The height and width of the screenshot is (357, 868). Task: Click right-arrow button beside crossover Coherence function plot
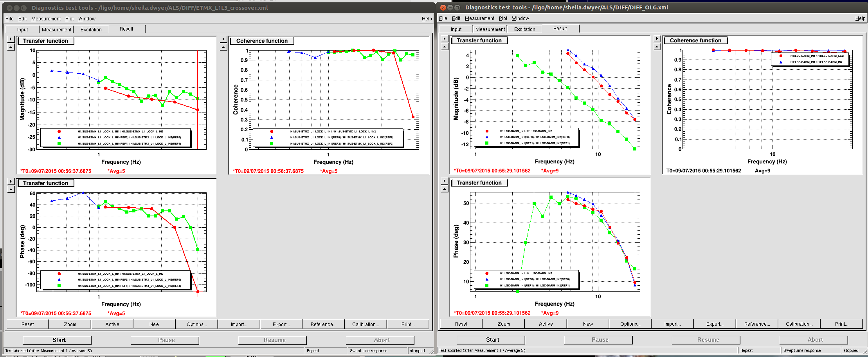click(x=223, y=39)
